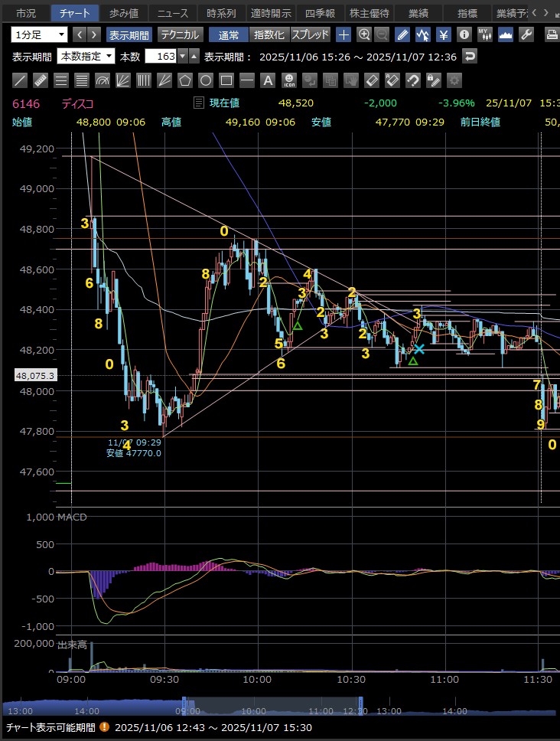This screenshot has height=741, width=560.
Task: Select the circle drawing tool
Action: (x=206, y=80)
